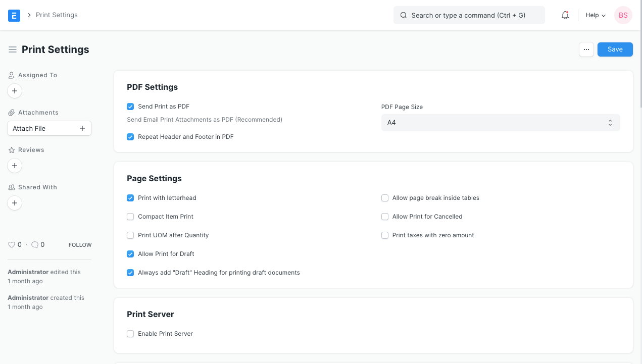
Task: Open the Print Settings breadcrumb
Action: (x=57, y=15)
